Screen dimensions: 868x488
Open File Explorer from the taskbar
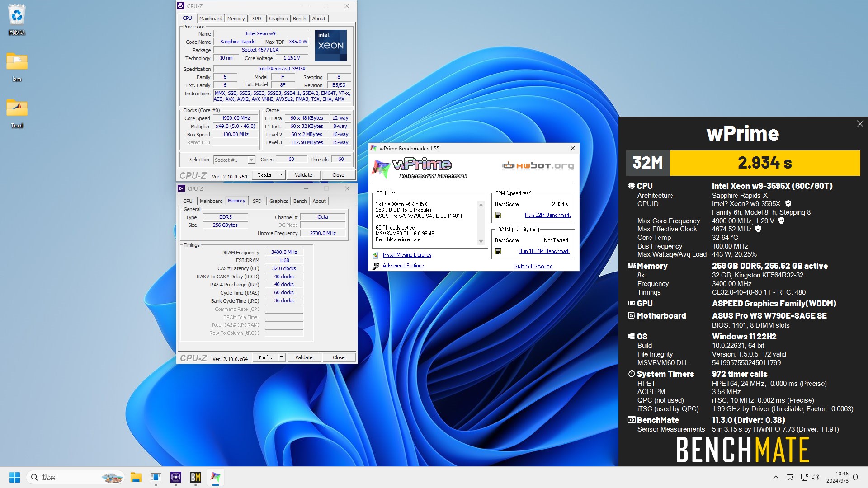[x=136, y=477]
